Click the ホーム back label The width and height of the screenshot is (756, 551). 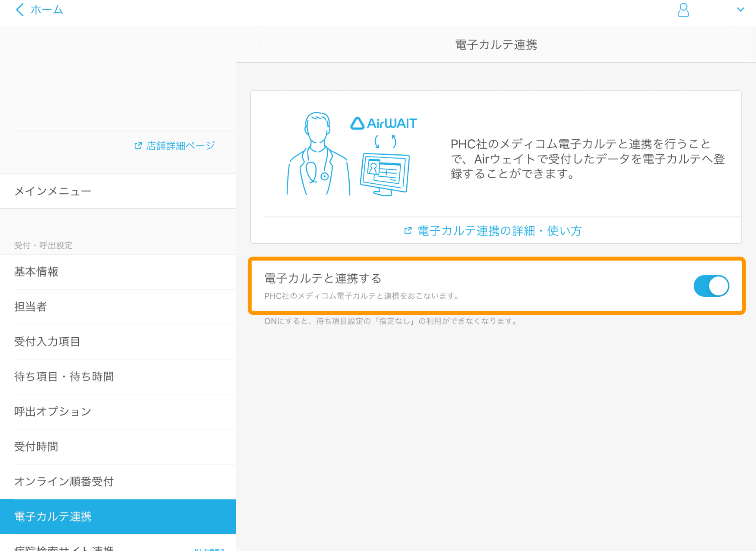click(47, 9)
